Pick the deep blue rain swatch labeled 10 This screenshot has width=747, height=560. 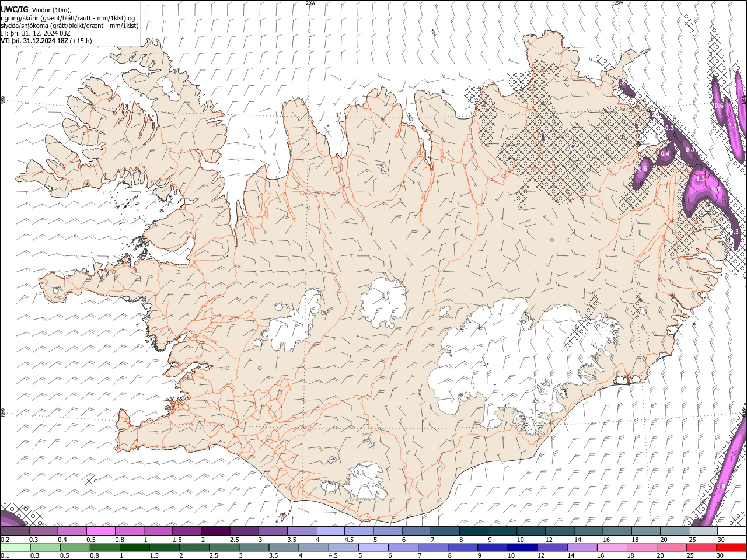point(522,547)
